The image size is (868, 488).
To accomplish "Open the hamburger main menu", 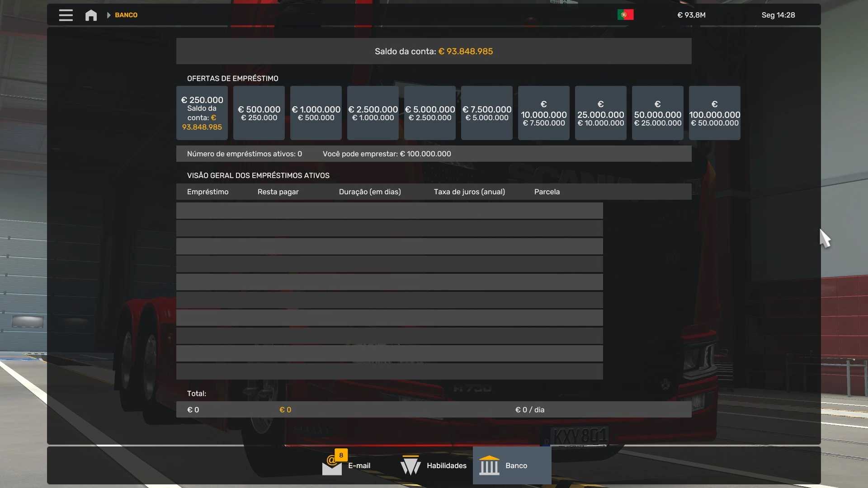I will [66, 15].
